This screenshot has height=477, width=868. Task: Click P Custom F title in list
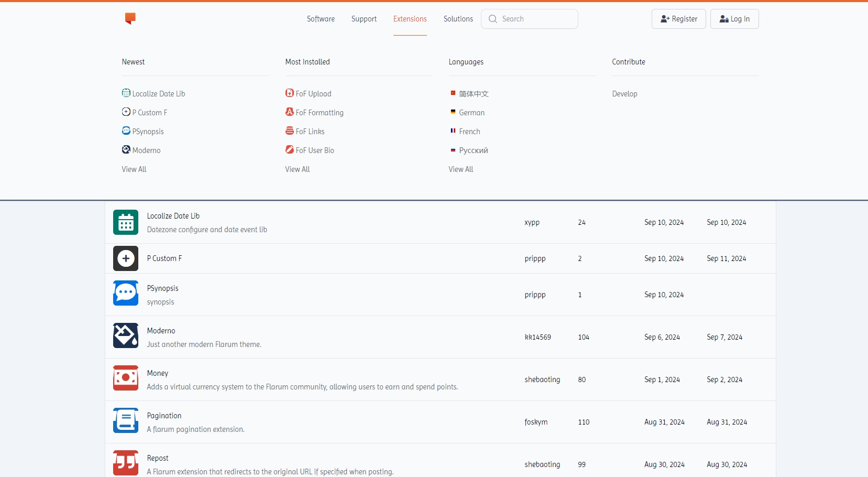tap(164, 258)
